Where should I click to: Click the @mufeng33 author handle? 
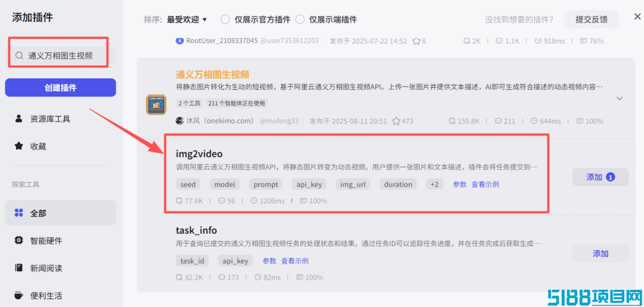pos(279,121)
